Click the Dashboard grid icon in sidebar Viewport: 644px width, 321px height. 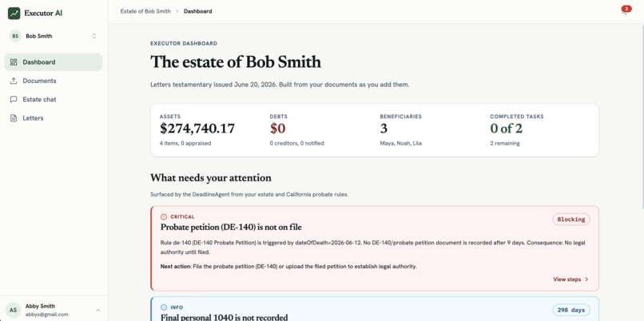pyautogui.click(x=14, y=62)
